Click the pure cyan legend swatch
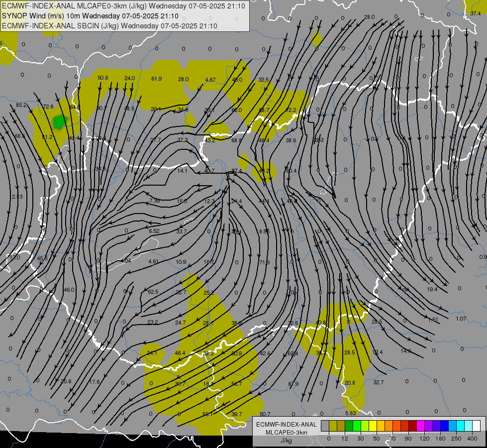This screenshot has width=487, height=448. coord(460,426)
